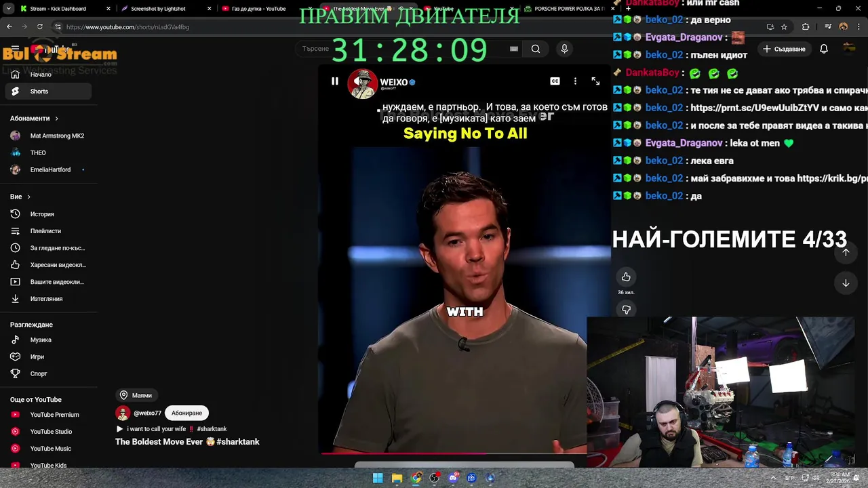Open the browser three-dot menu
868x488 pixels.
click(859, 27)
